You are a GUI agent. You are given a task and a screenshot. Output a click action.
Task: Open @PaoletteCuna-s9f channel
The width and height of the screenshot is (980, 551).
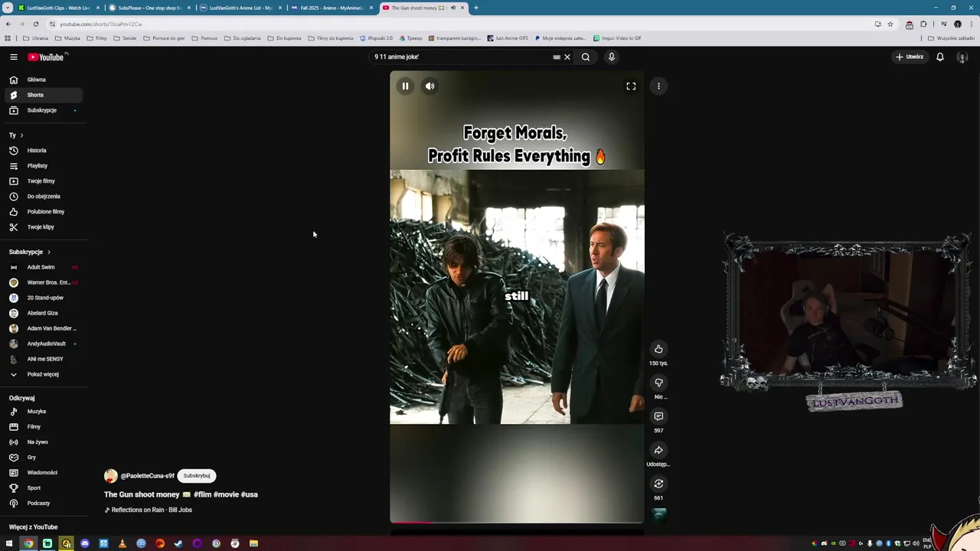147,476
